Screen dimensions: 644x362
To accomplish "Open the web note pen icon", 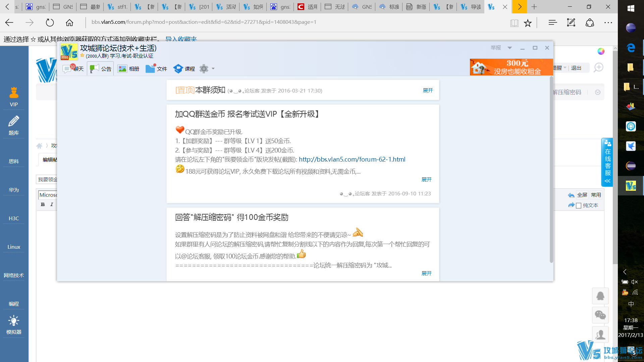I will pos(571,22).
